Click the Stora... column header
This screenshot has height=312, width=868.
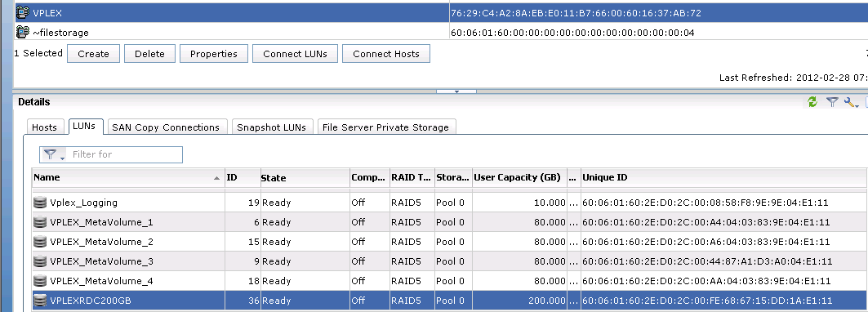[x=453, y=178]
